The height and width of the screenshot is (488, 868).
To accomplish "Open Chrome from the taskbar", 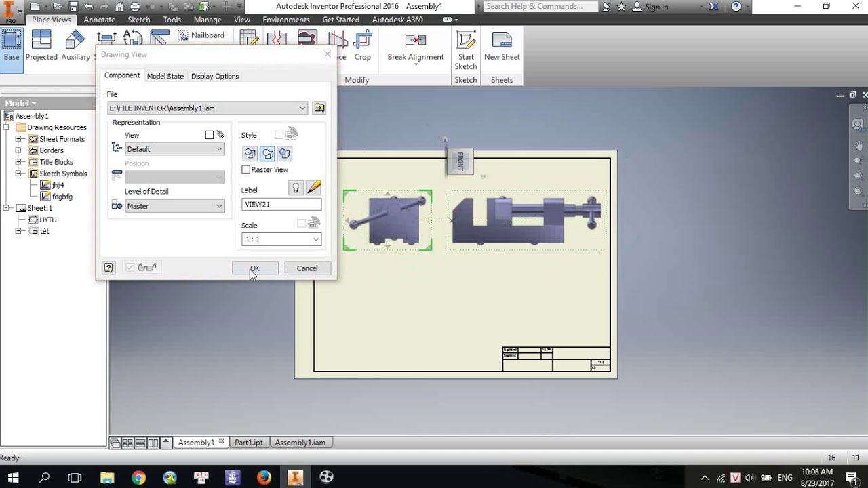I will pyautogui.click(x=138, y=477).
